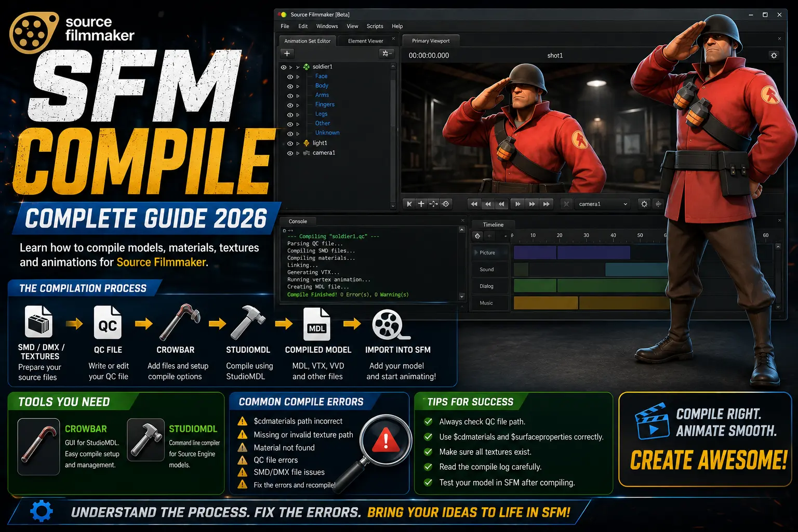The height and width of the screenshot is (532, 798).
Task: Open the File menu
Action: pos(285,26)
